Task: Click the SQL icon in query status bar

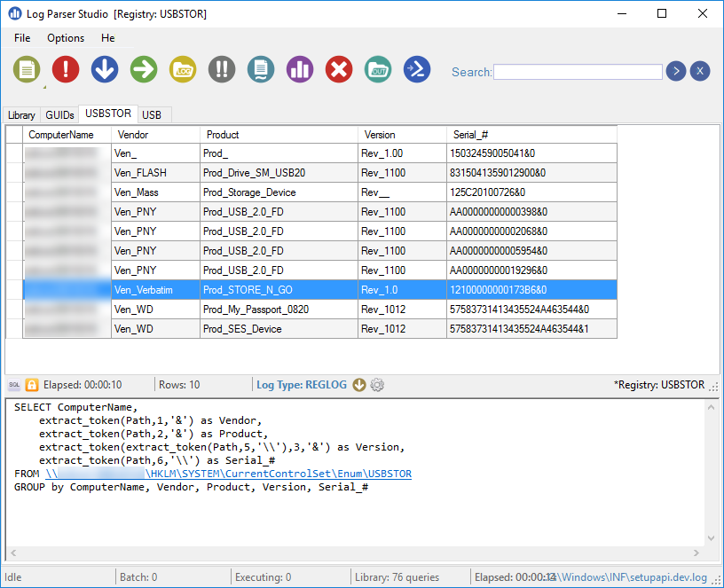Action: pos(14,385)
